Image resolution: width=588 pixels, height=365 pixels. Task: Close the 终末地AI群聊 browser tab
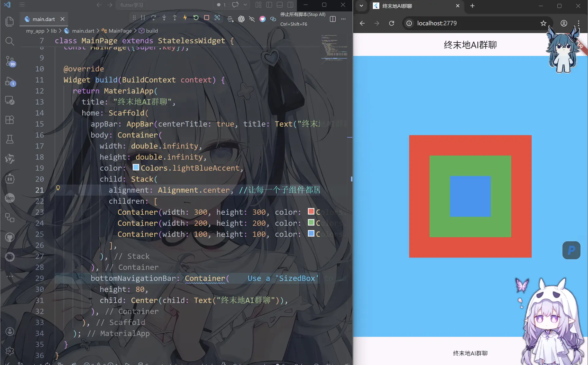point(458,6)
